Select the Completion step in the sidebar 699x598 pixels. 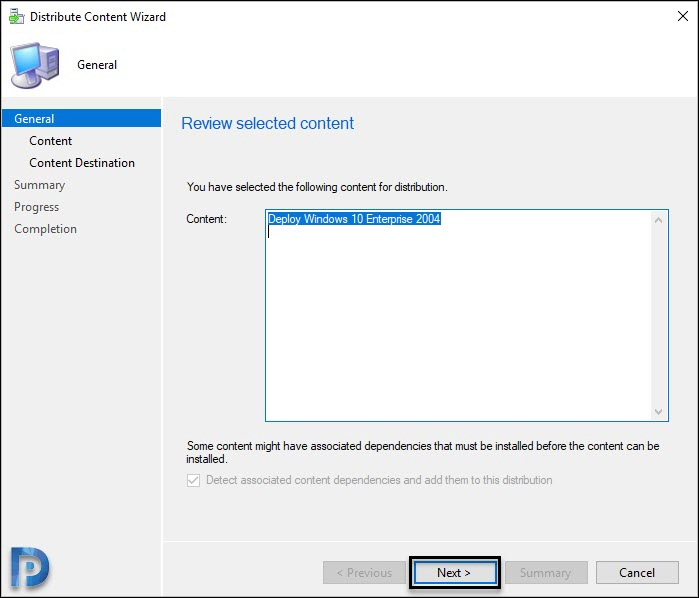pyautogui.click(x=45, y=229)
